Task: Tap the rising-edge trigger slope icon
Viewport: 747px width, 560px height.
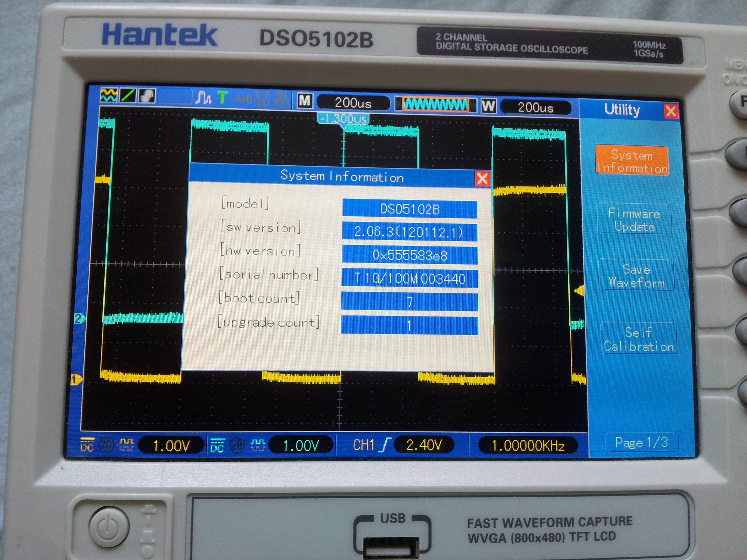Action: (385, 445)
